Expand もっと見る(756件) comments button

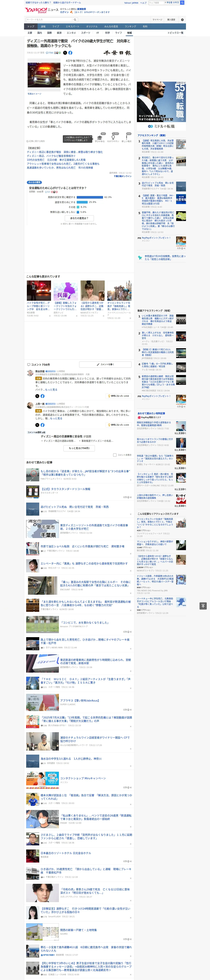[x=79, y=448]
